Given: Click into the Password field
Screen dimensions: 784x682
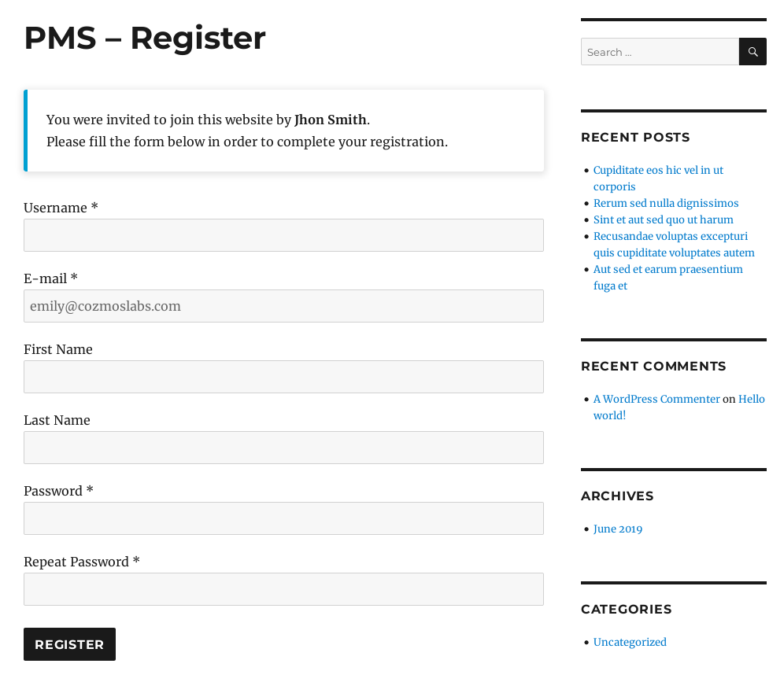Looking at the screenshot, I should point(283,518).
